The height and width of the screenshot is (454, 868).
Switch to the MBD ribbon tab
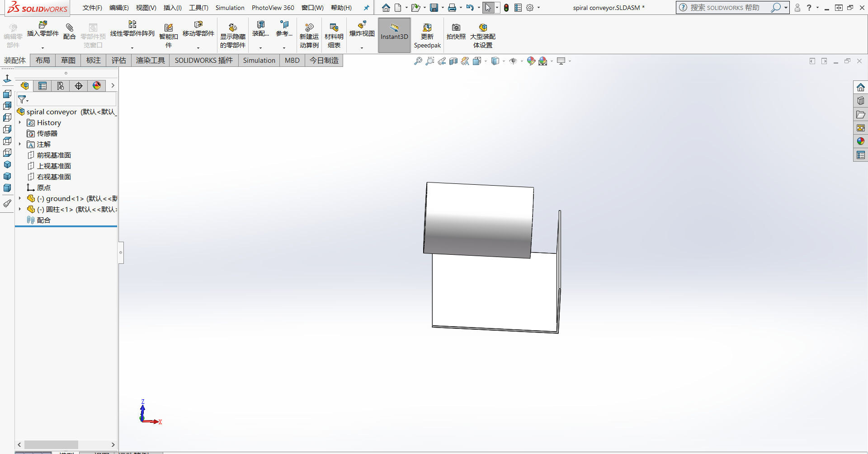pos(292,61)
